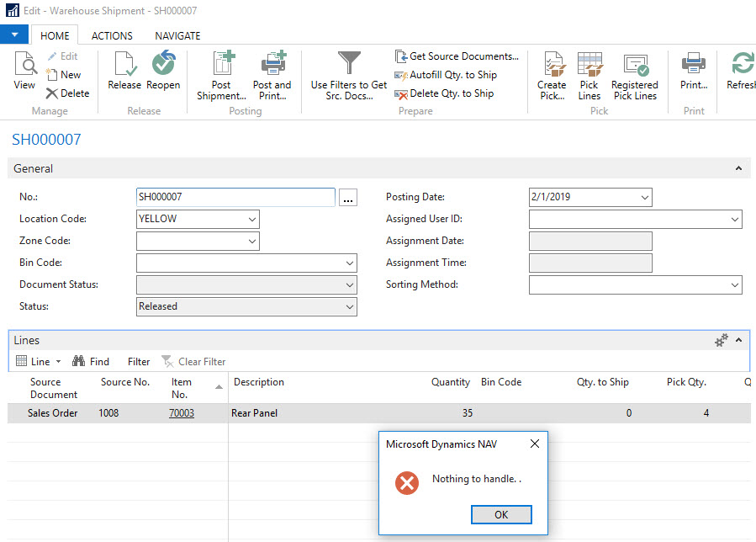Create a New warehouse shipment
756x542 pixels.
click(63, 75)
